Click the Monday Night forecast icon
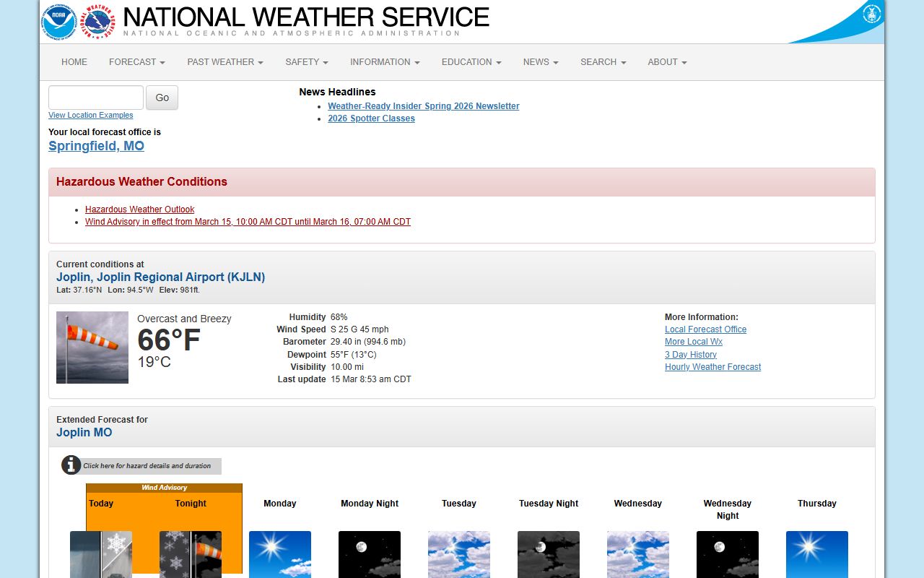Image resolution: width=924 pixels, height=578 pixels. [x=370, y=554]
